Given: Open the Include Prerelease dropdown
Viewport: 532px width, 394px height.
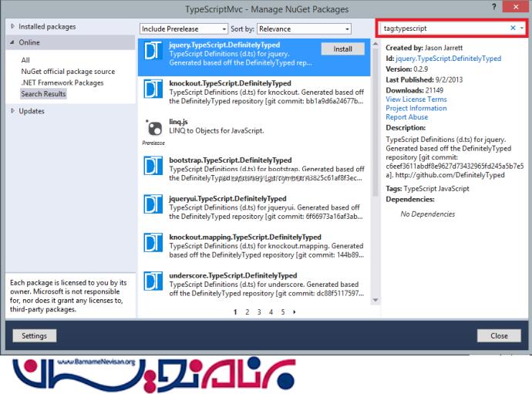Looking at the screenshot, I should 184,29.
